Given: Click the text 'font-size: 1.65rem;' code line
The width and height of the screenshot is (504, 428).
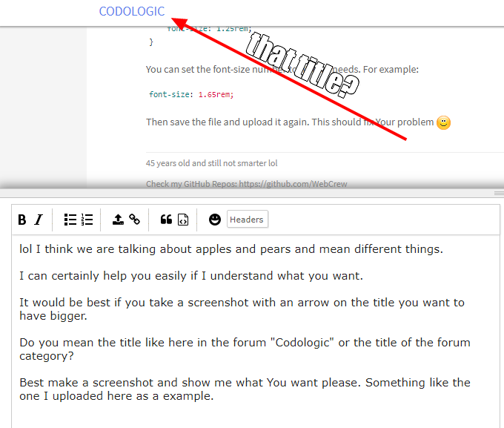Looking at the screenshot, I should pos(191,95).
